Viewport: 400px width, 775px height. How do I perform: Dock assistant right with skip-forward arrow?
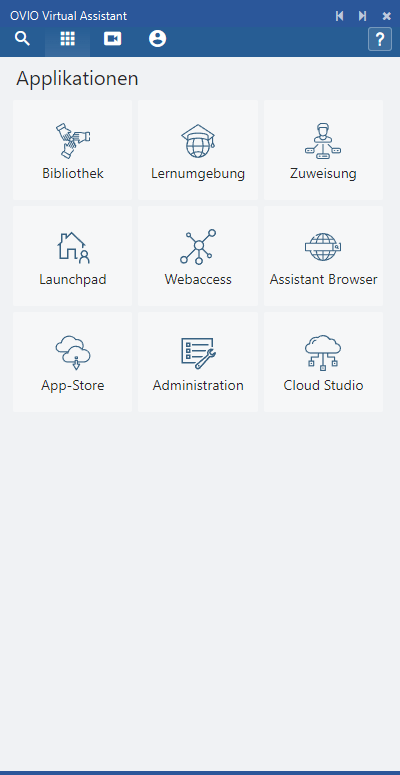click(x=362, y=16)
